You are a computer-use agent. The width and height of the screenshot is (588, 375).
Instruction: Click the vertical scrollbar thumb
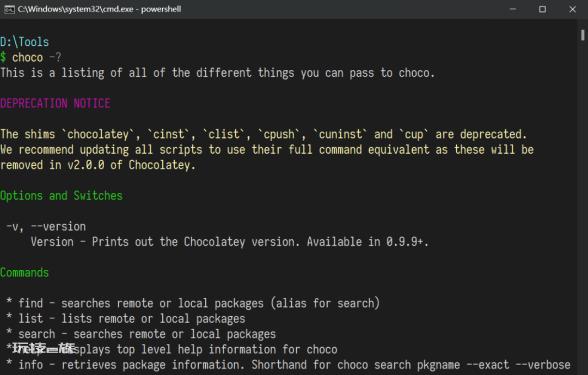point(583,35)
